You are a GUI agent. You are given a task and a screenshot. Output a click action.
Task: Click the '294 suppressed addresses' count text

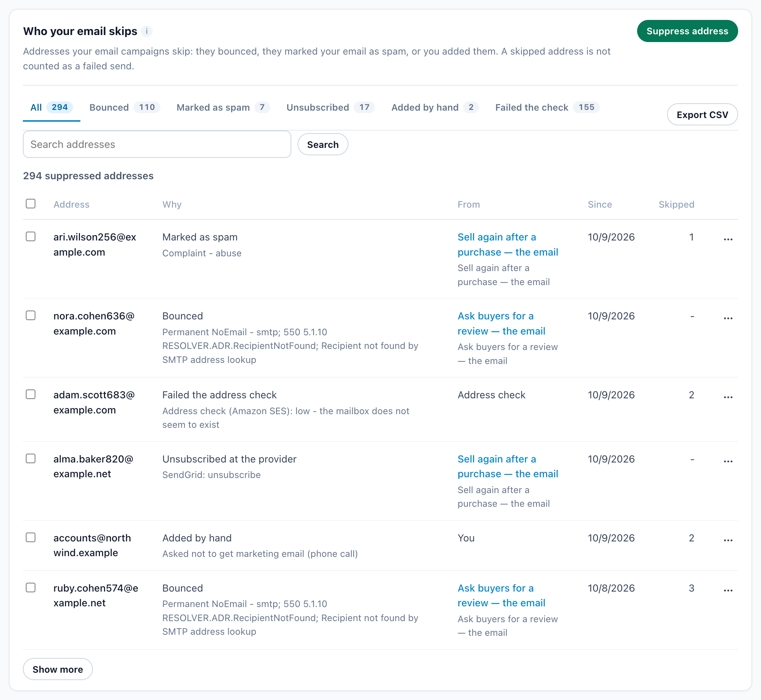(88, 176)
